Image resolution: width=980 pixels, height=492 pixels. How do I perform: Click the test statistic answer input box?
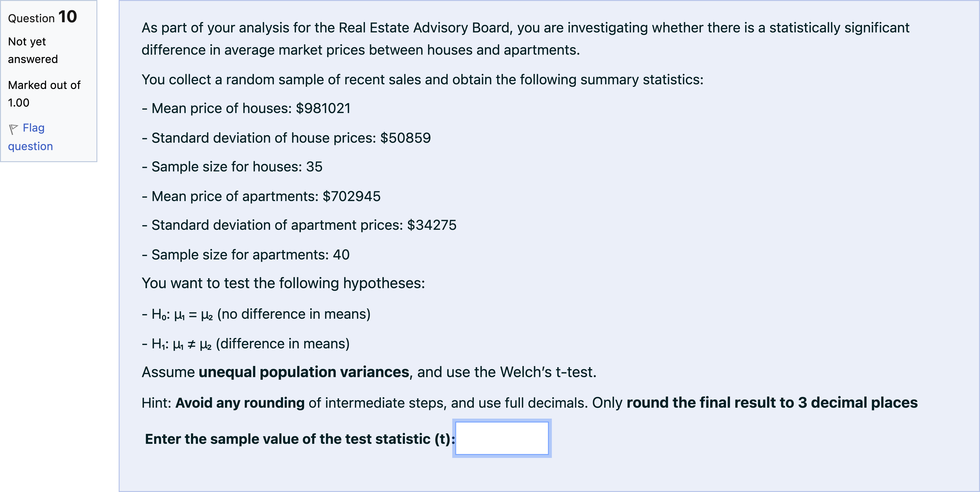(x=501, y=438)
